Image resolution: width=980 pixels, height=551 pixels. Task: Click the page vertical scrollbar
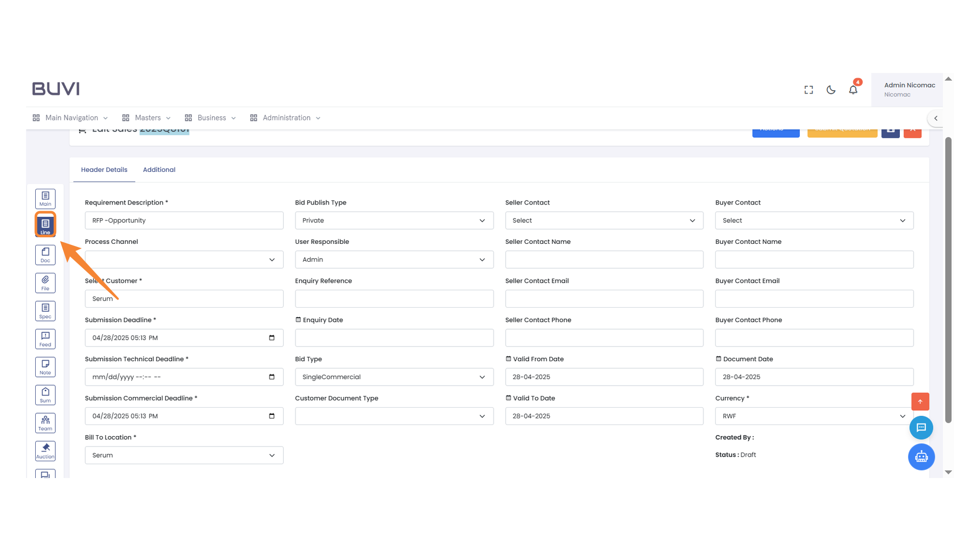(948, 280)
